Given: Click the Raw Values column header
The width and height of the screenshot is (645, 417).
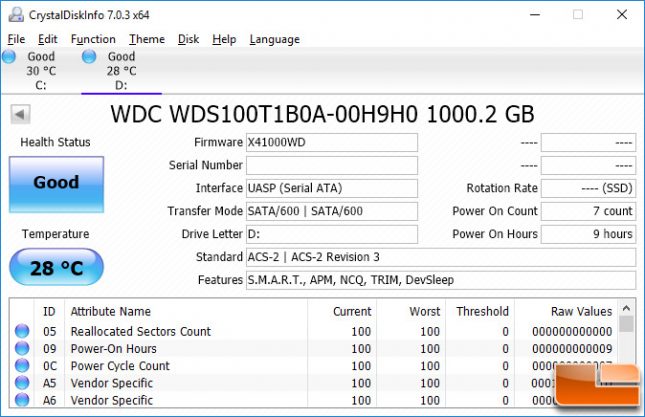Looking at the screenshot, I should 566,311.
